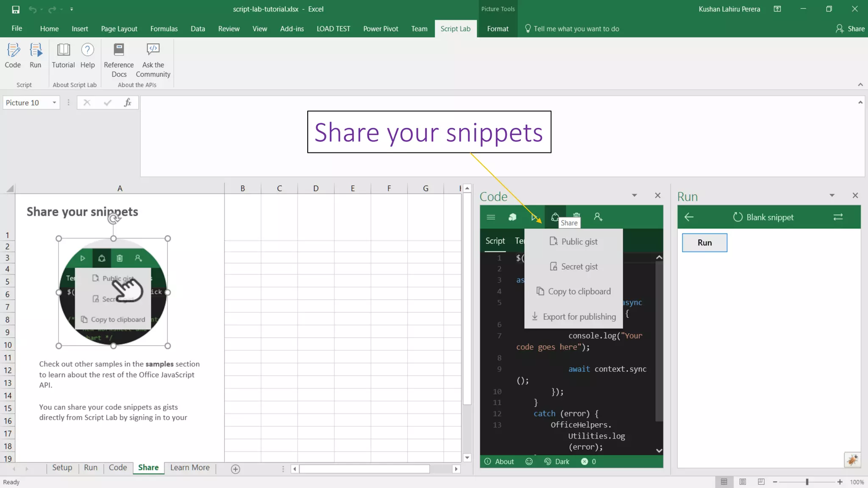The image size is (868, 488).
Task: Click the Share icon in the Code pane
Action: tap(555, 217)
